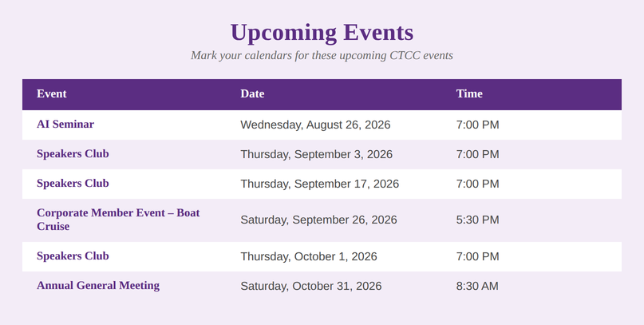Click the 8:30 AM time cell
This screenshot has height=325, width=644.
click(x=477, y=286)
